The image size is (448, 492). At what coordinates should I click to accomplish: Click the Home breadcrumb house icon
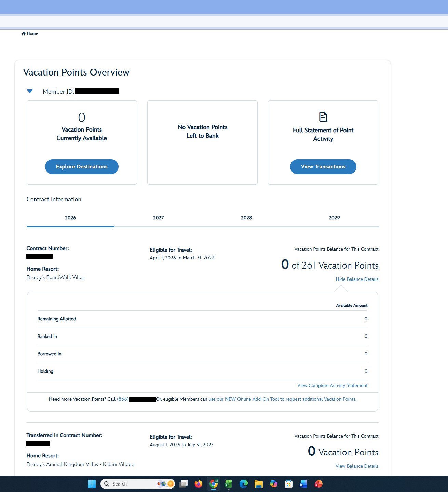pyautogui.click(x=24, y=33)
